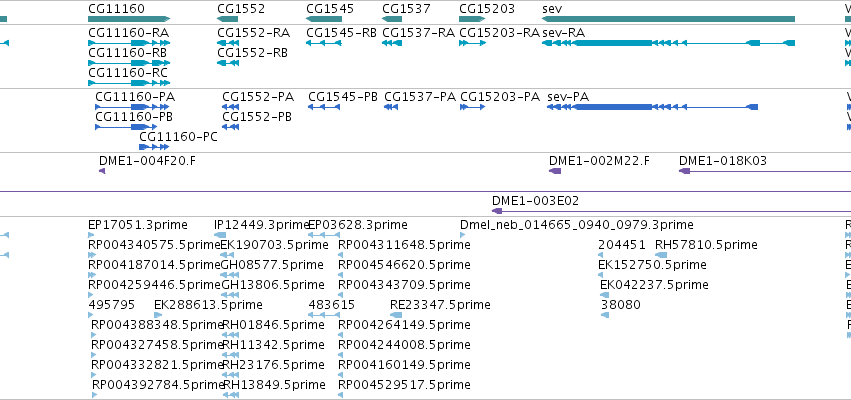
Task: Open EST RP004160149.5prime
Action: point(340,376)
